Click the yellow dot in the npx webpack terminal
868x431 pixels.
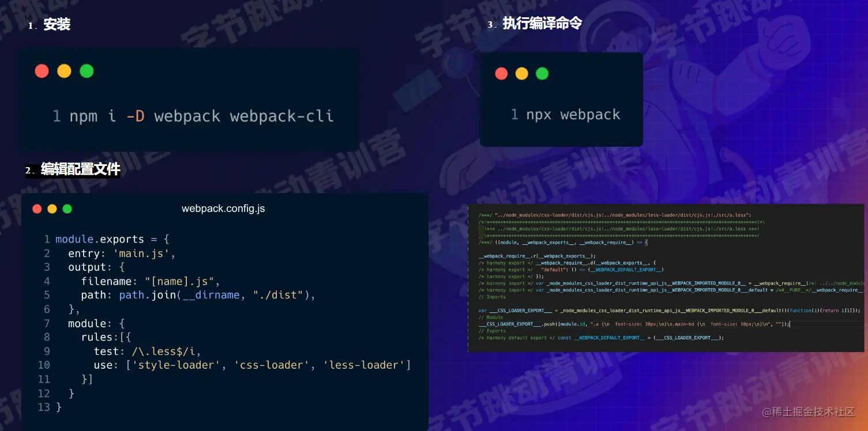pyautogui.click(x=521, y=74)
